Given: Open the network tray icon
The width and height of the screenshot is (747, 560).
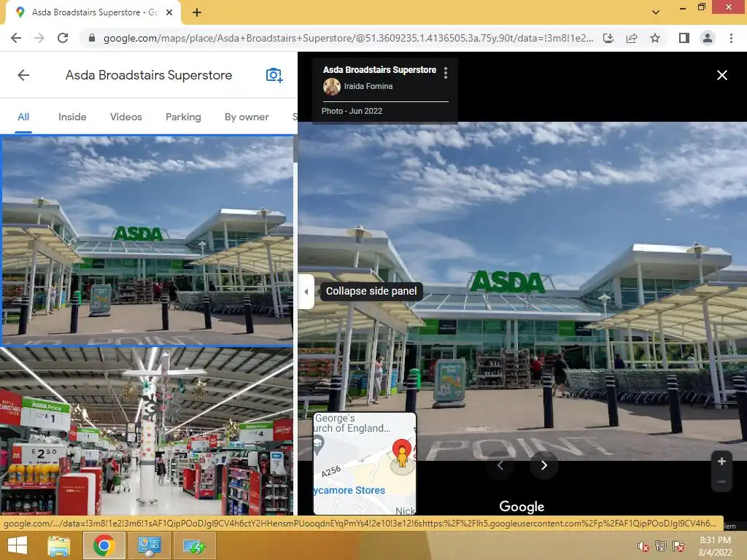Looking at the screenshot, I should click(x=661, y=545).
